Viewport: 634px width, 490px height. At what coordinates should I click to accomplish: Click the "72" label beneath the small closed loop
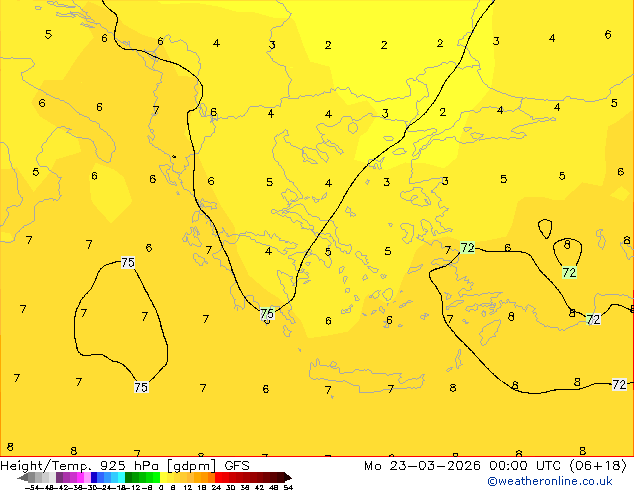pos(569,272)
